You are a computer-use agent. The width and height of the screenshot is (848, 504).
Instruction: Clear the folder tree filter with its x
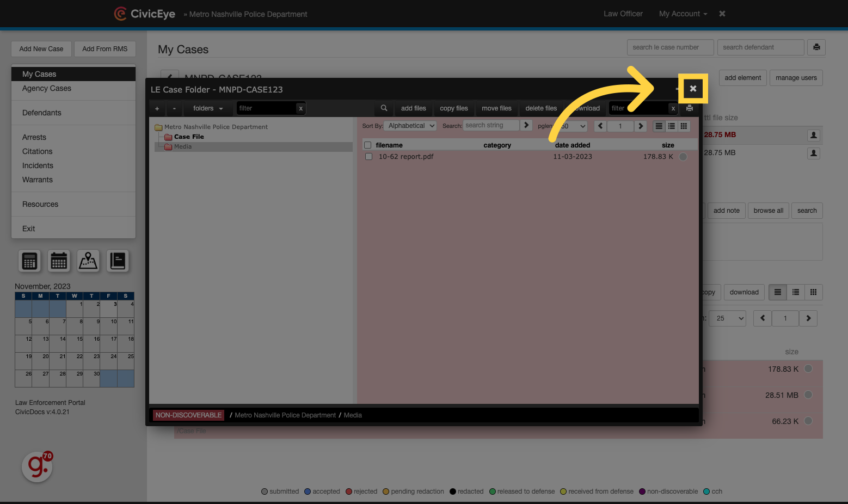[300, 108]
